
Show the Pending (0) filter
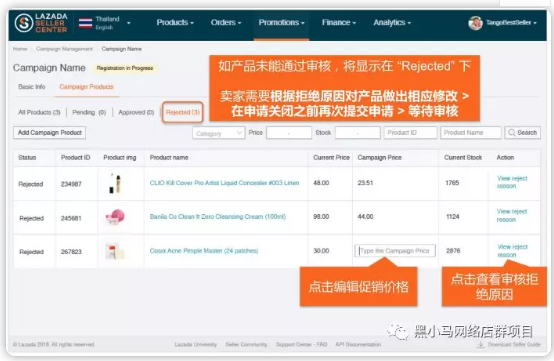point(89,112)
